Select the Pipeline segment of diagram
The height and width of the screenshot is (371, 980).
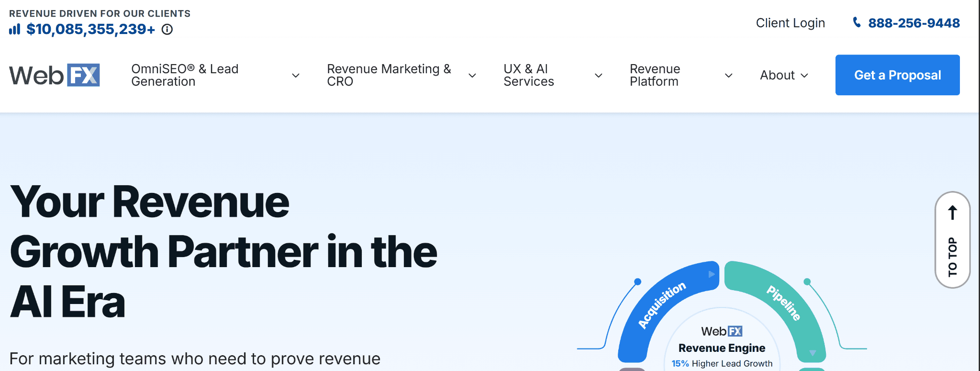[783, 303]
